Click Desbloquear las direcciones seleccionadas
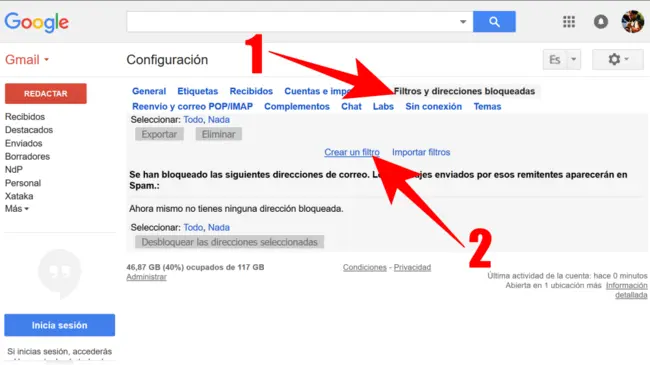This screenshot has width=650, height=365. tap(229, 242)
